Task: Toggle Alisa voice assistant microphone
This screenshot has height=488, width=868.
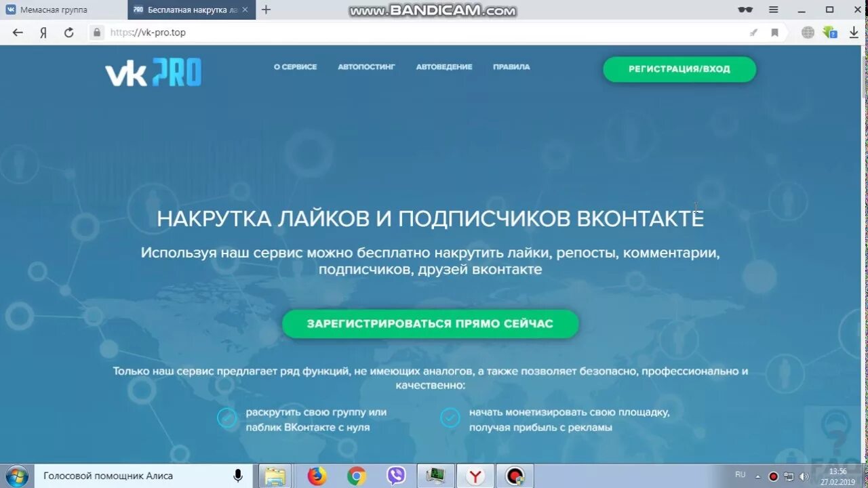Action: [238, 476]
